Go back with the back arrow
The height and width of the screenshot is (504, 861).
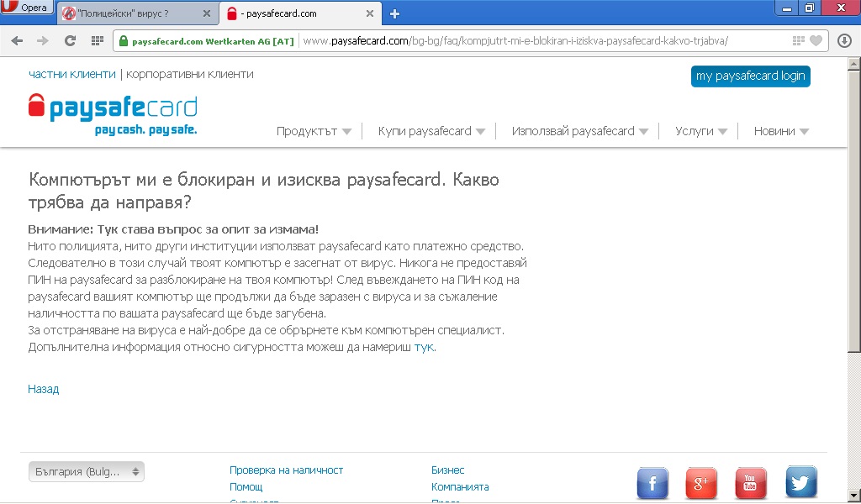(x=17, y=40)
